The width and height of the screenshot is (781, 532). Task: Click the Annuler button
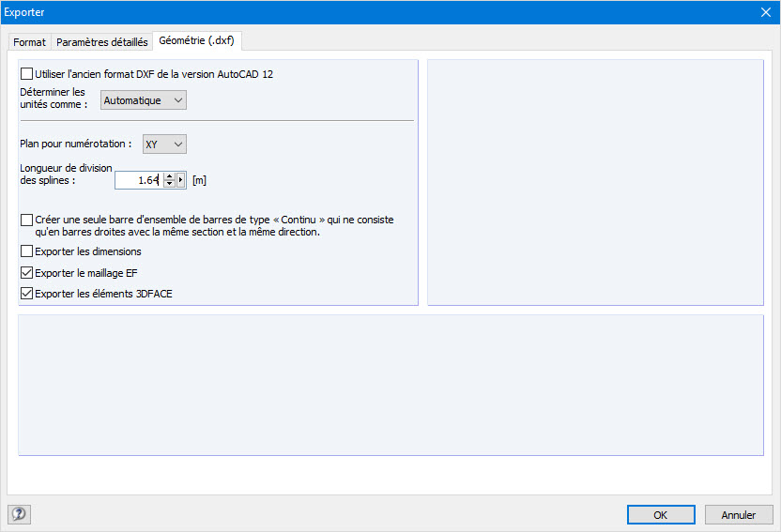(739, 514)
